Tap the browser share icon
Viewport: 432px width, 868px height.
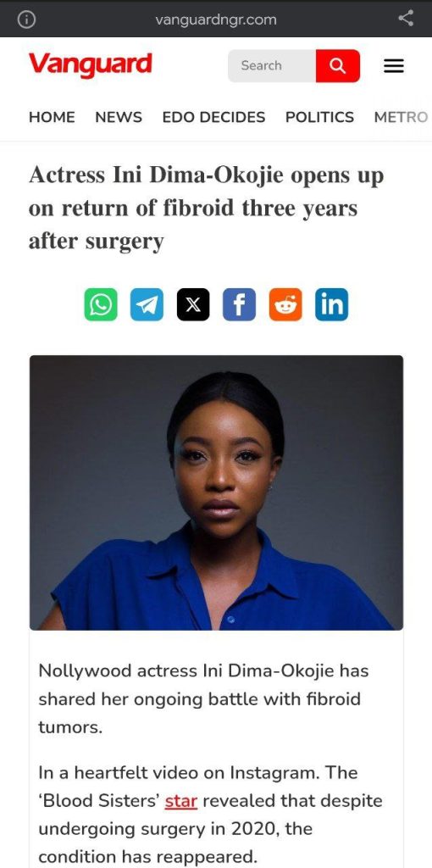[406, 19]
